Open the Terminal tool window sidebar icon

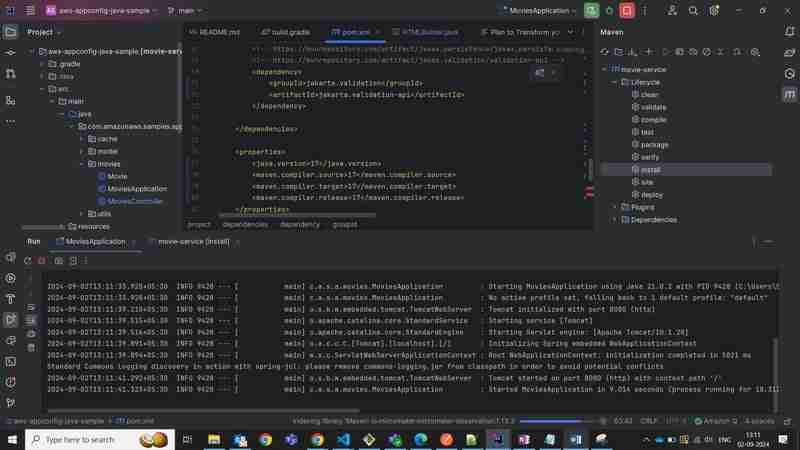(10, 362)
